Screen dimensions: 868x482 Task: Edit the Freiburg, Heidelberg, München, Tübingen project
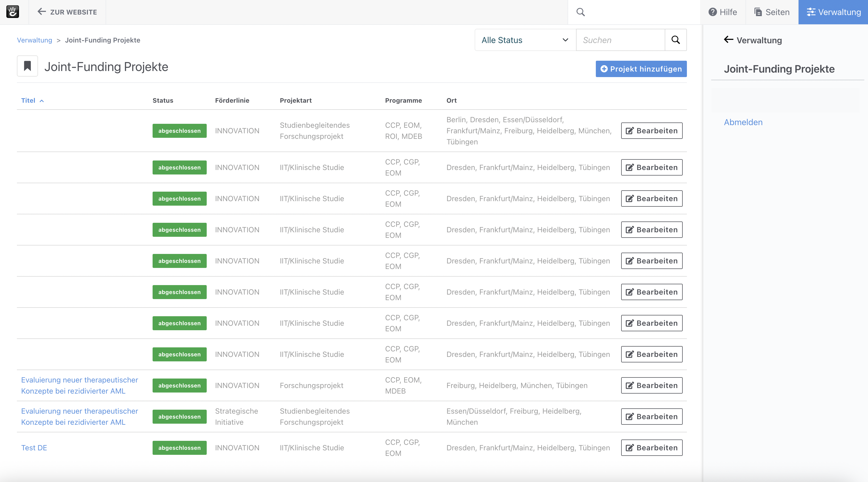[652, 385]
